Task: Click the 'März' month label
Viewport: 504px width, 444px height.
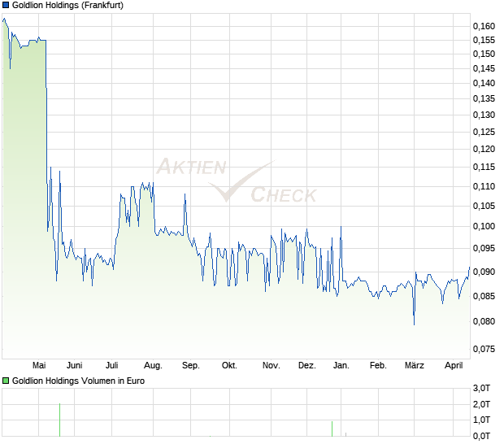Action: 414,366
